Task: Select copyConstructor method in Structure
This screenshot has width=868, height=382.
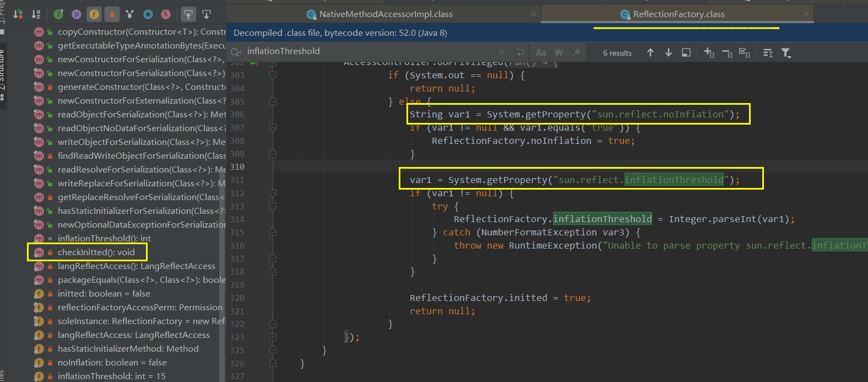Action: coord(142,32)
